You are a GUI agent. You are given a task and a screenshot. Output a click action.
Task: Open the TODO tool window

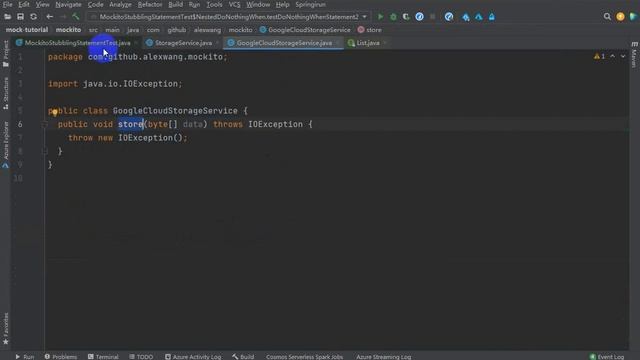(141, 356)
